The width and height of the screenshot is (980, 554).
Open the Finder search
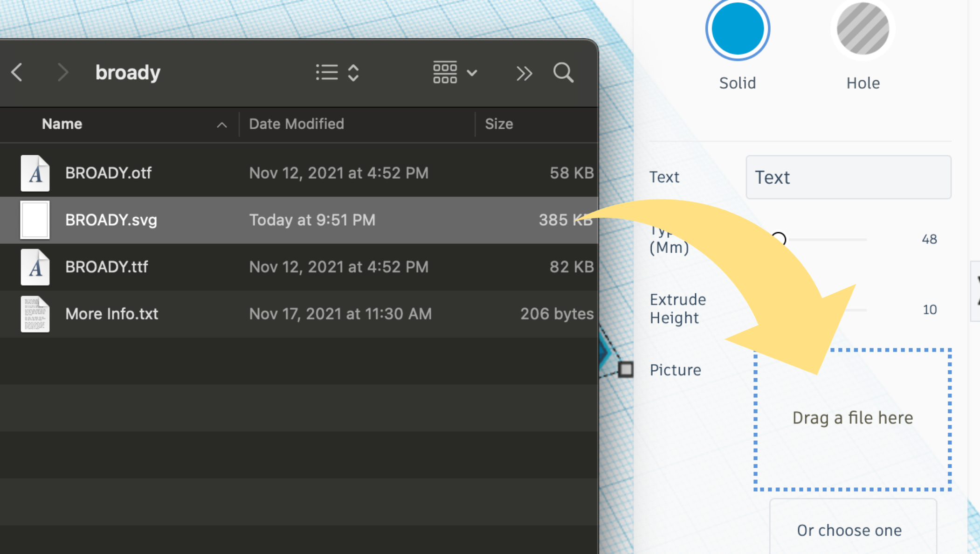click(x=563, y=73)
